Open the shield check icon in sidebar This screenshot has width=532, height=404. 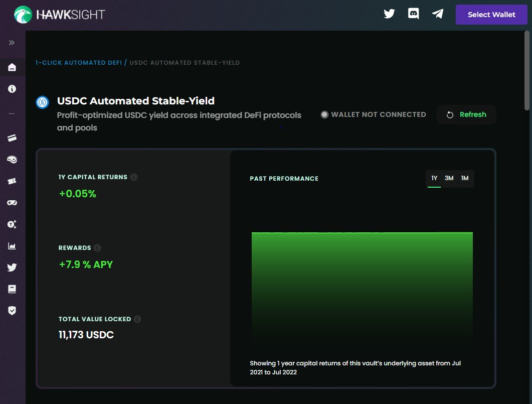12,311
